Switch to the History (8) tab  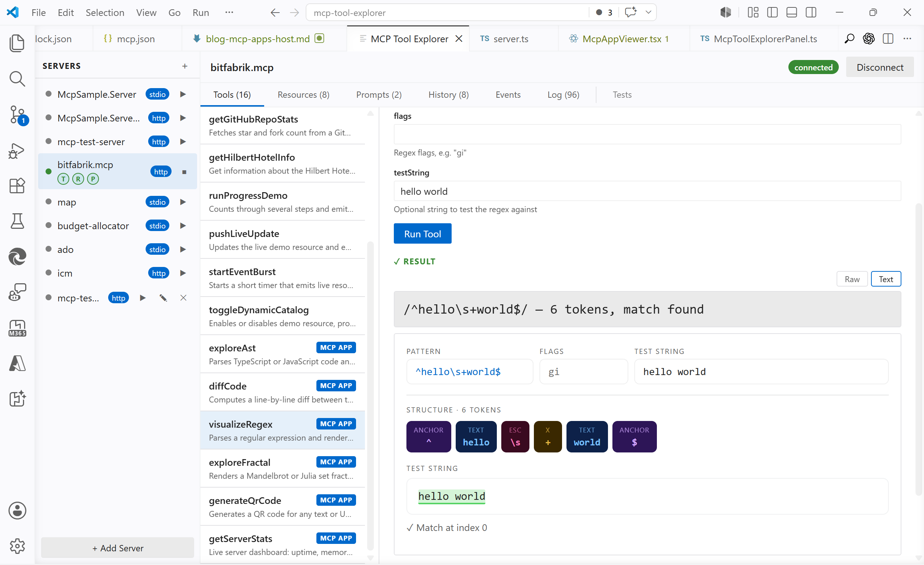(x=449, y=94)
